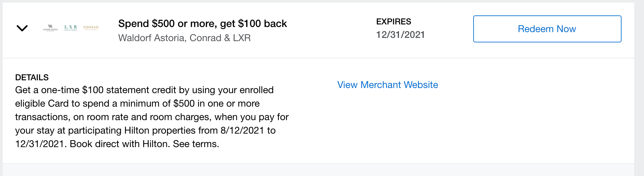This screenshot has width=644, height=176.
Task: Click "Book direct with Hilton" sentence
Action: pyautogui.click(x=119, y=144)
